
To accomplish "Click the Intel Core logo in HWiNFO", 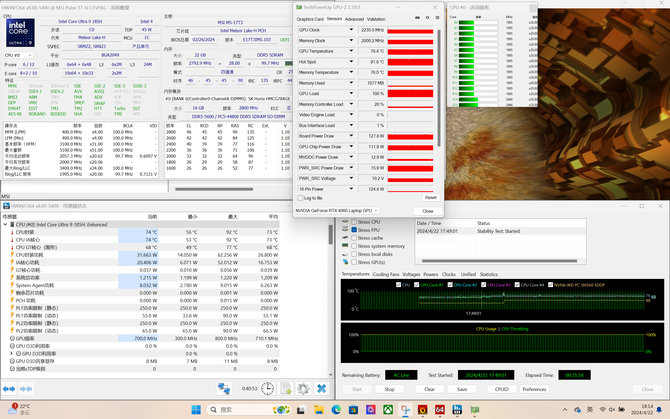I will point(20,32).
